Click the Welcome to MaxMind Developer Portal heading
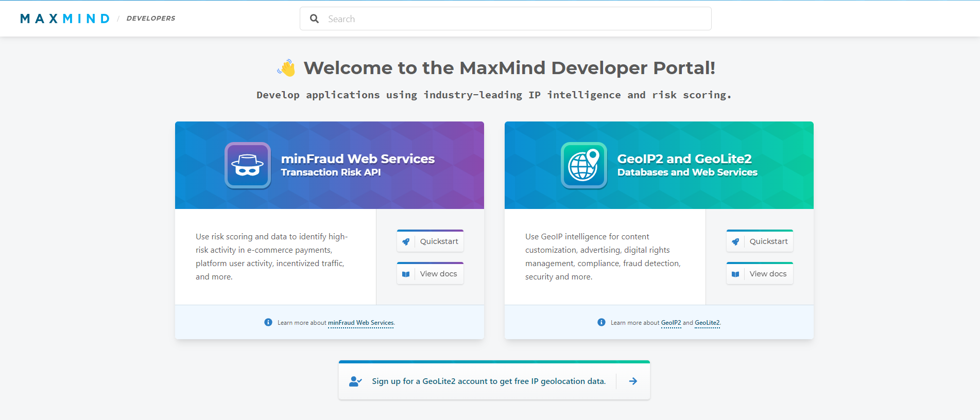Viewport: 980px width, 420px height. click(x=509, y=68)
